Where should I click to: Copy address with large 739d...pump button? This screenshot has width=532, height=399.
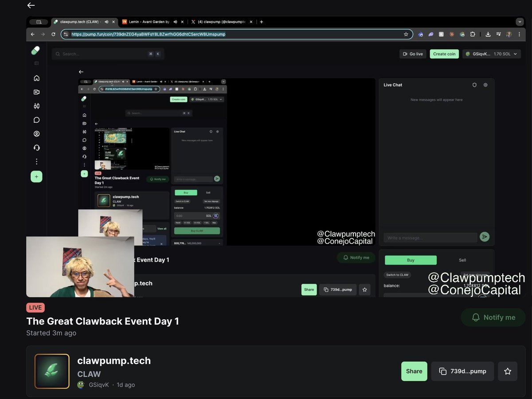click(x=462, y=371)
